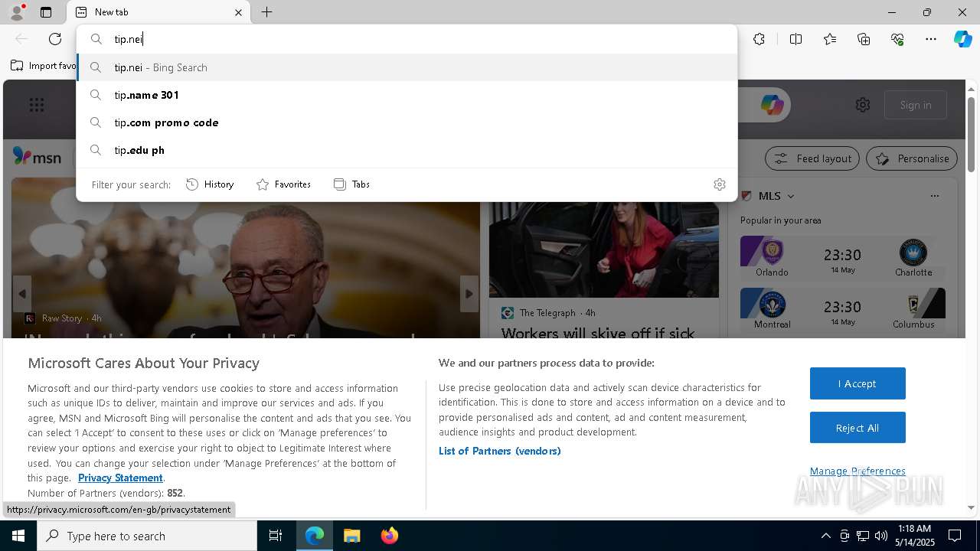Close the New tab

pos(238,12)
